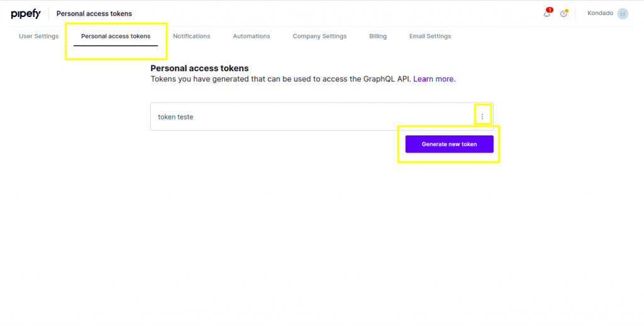Click the GraphQL API description text
Image resolution: width=644 pixels, height=325 pixels.
coord(280,79)
